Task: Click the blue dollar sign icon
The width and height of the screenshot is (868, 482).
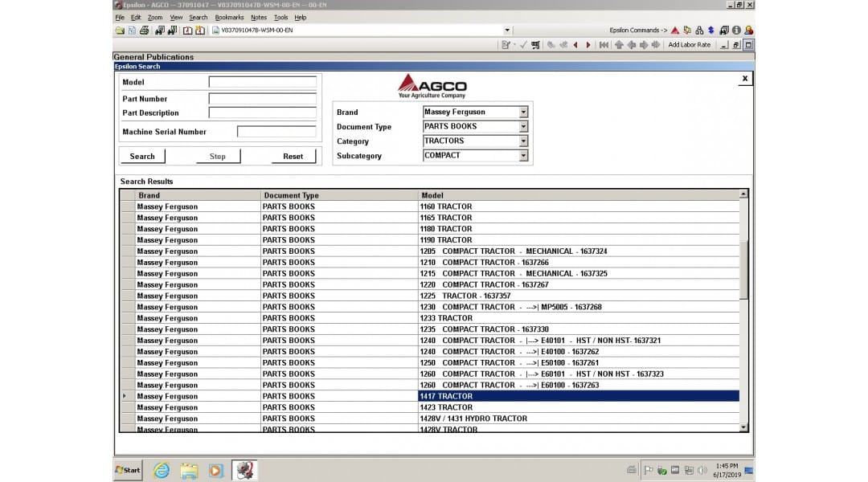Action: coord(711,31)
